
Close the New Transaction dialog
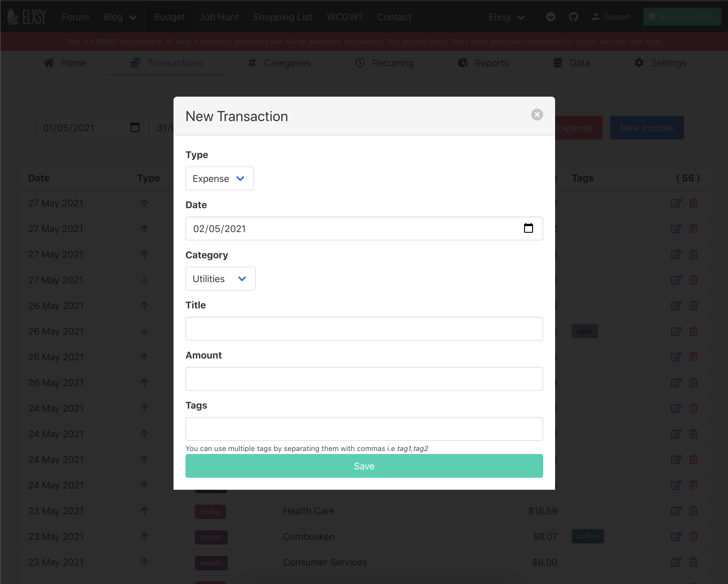coord(537,115)
